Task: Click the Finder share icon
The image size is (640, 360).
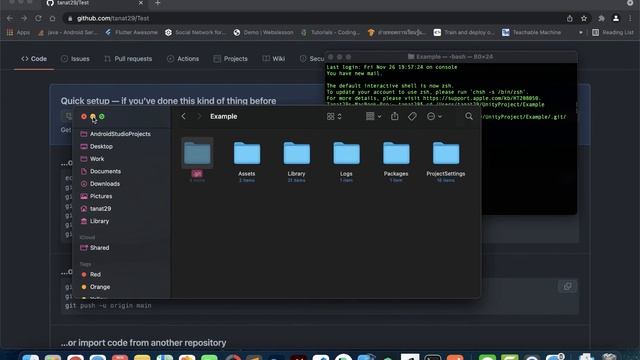Action: click(x=394, y=116)
